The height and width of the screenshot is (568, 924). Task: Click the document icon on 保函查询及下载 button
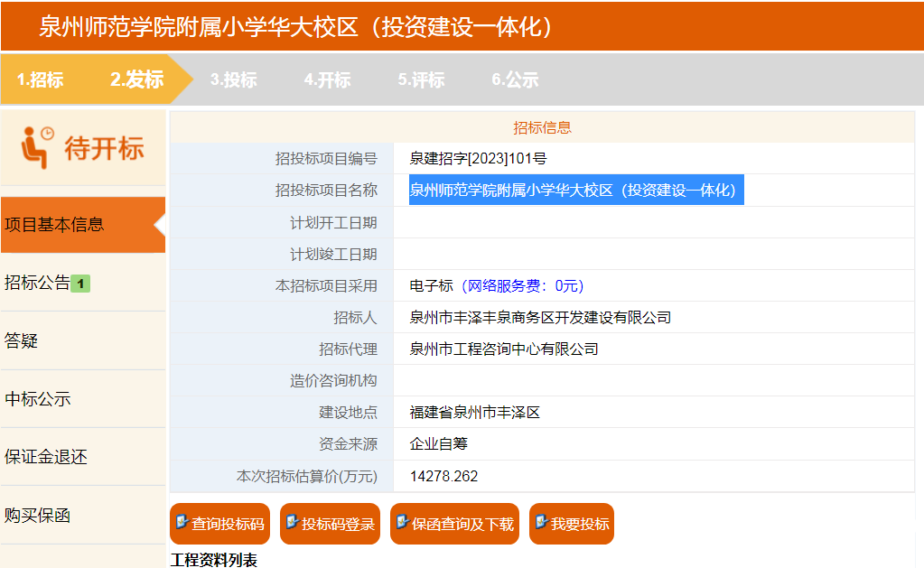click(403, 522)
